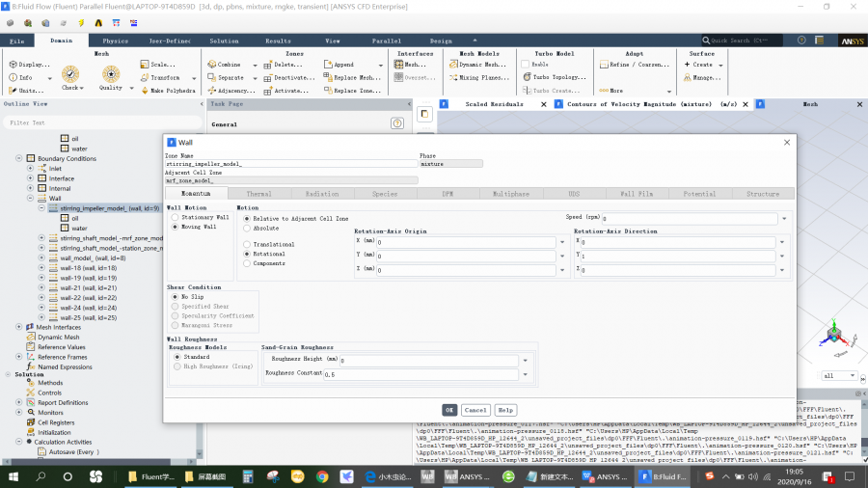Click OK in the Wall dialog

pyautogui.click(x=449, y=410)
